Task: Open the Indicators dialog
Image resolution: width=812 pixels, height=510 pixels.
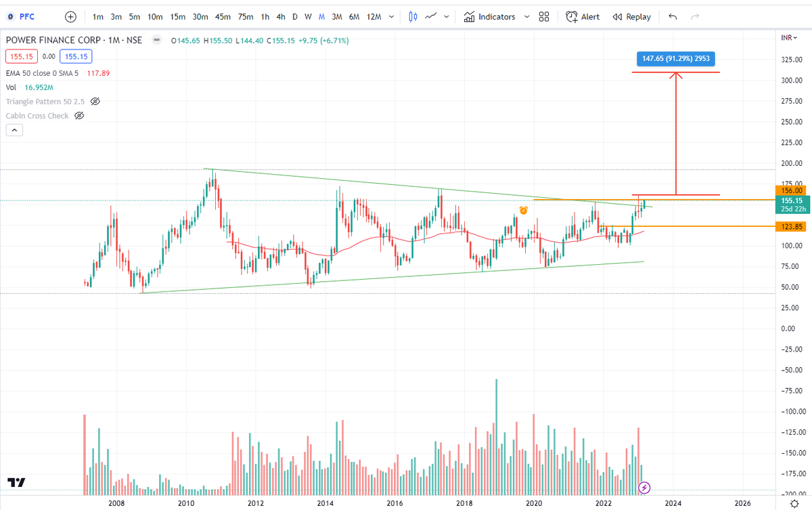Action: click(489, 16)
